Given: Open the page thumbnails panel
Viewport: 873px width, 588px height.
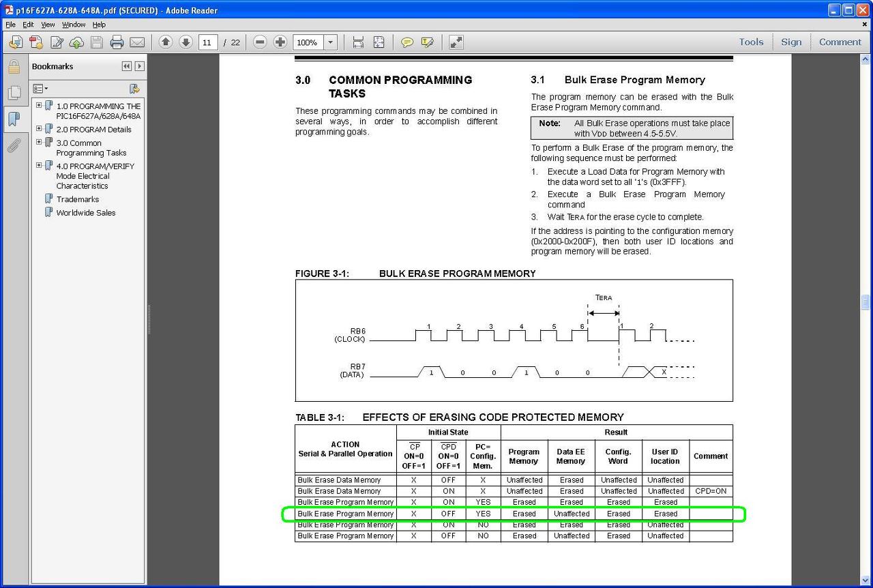Looking at the screenshot, I should 14,93.
